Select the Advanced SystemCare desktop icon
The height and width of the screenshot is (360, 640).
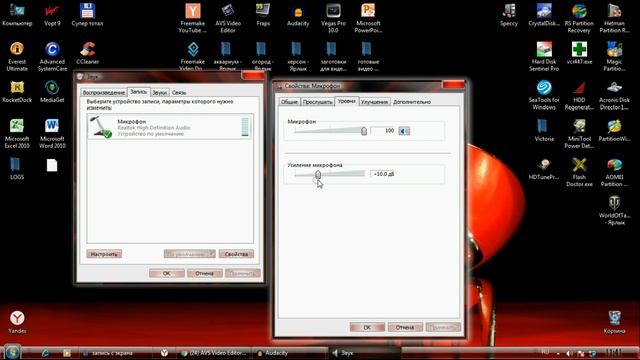(52, 56)
